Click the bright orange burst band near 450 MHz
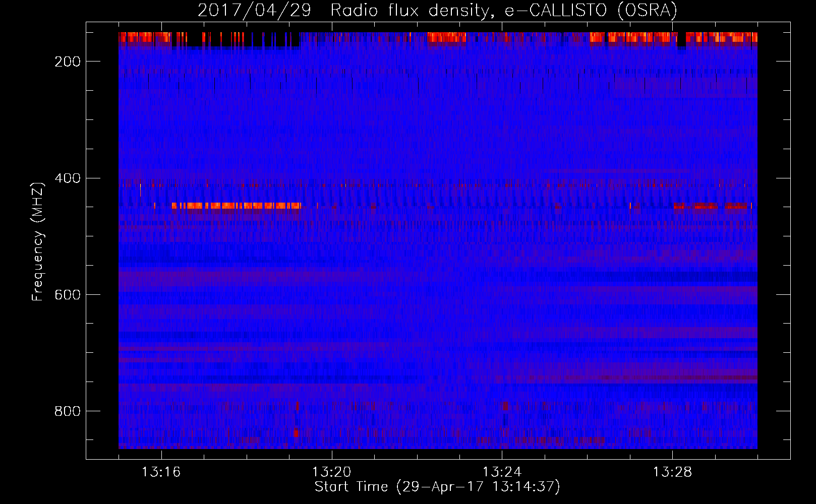Viewport: 816px width, 504px height. click(236, 206)
